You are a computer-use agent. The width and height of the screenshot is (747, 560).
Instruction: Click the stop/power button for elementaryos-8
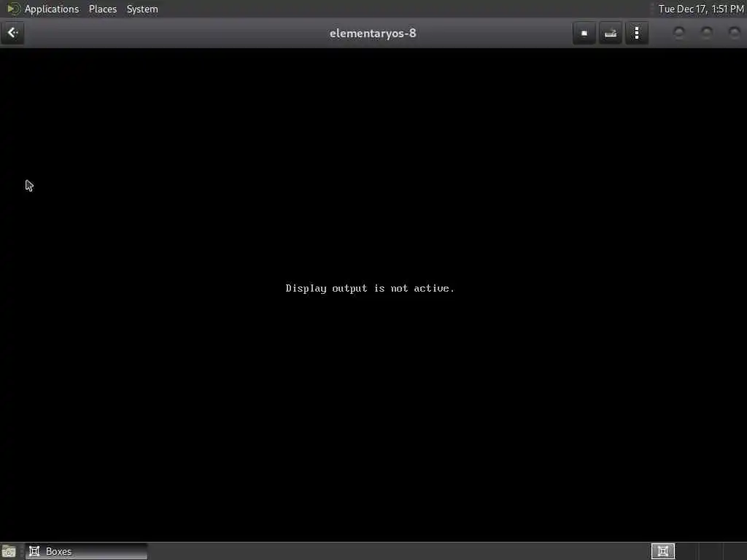pyautogui.click(x=584, y=33)
